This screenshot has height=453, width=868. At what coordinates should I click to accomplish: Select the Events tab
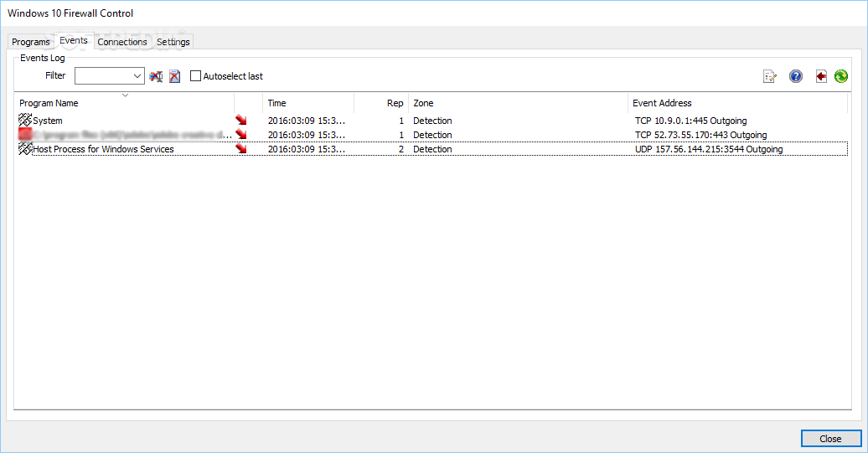click(x=74, y=40)
